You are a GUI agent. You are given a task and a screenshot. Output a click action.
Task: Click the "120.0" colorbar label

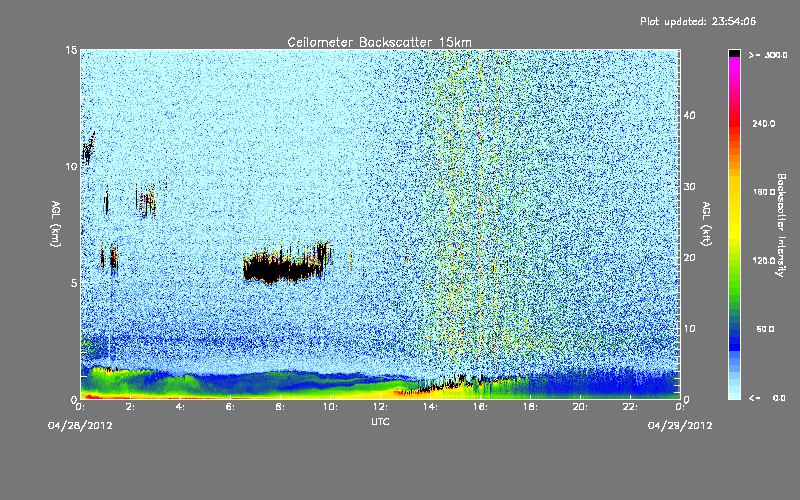tap(764, 260)
